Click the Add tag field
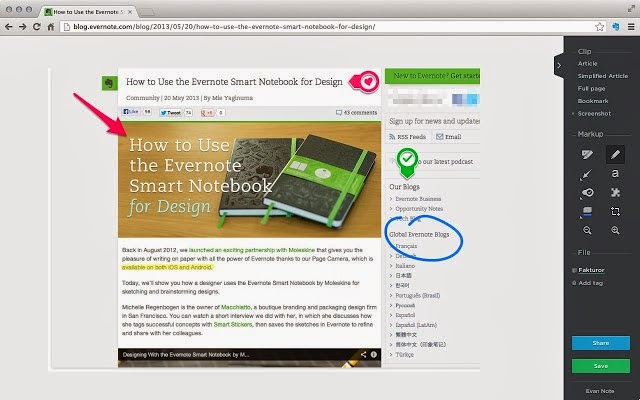 tap(590, 283)
